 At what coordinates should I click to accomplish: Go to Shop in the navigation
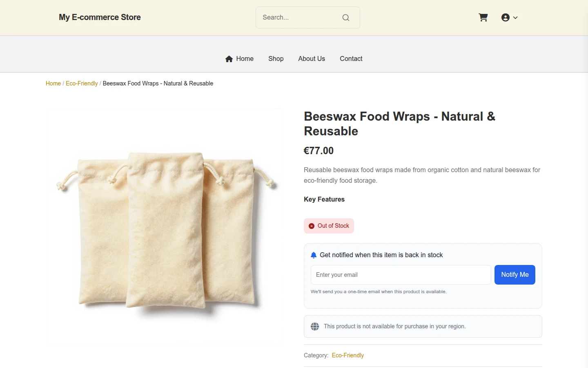(x=276, y=59)
